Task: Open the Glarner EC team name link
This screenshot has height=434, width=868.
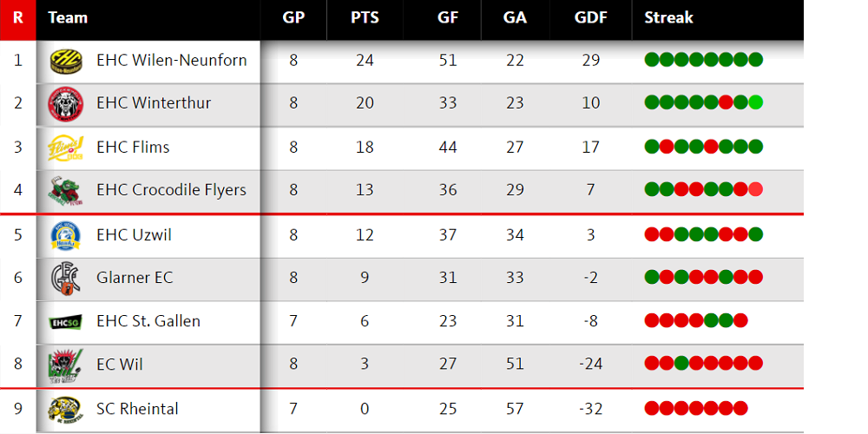Action: (x=135, y=278)
